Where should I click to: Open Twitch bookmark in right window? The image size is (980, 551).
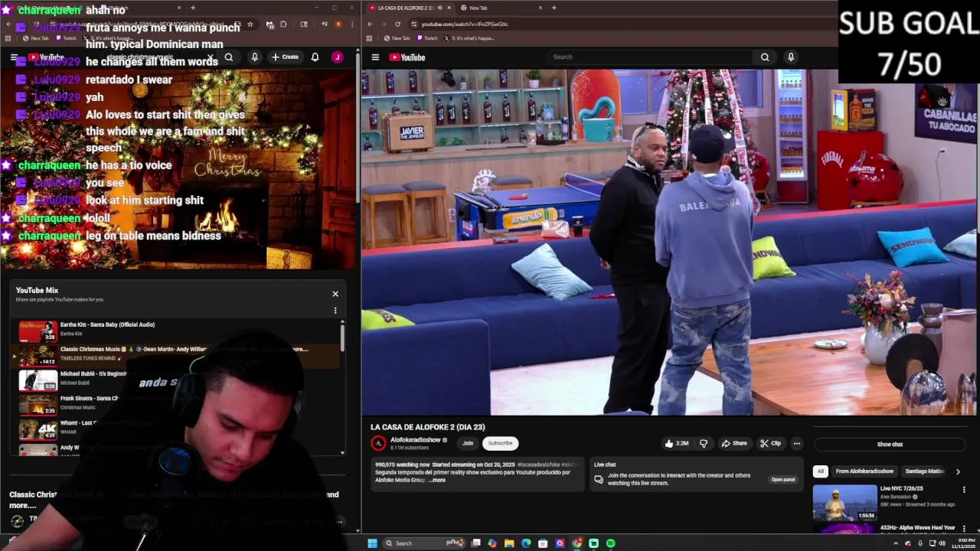[427, 38]
